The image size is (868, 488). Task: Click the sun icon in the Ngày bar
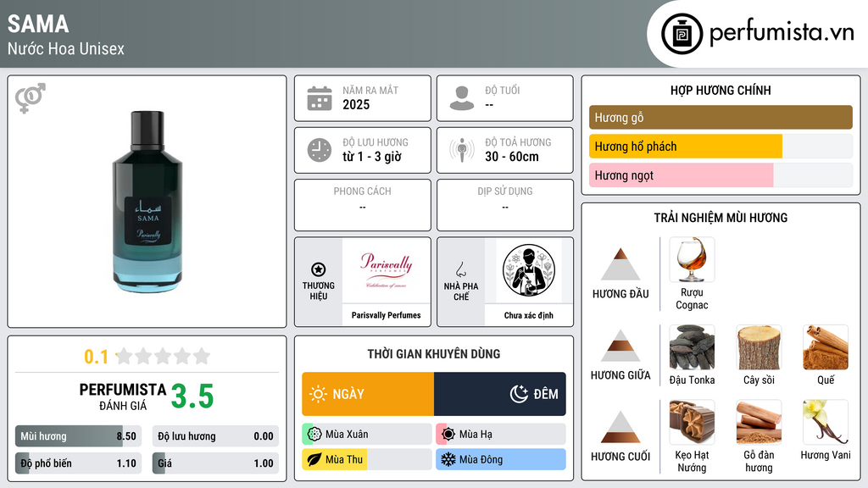click(318, 394)
